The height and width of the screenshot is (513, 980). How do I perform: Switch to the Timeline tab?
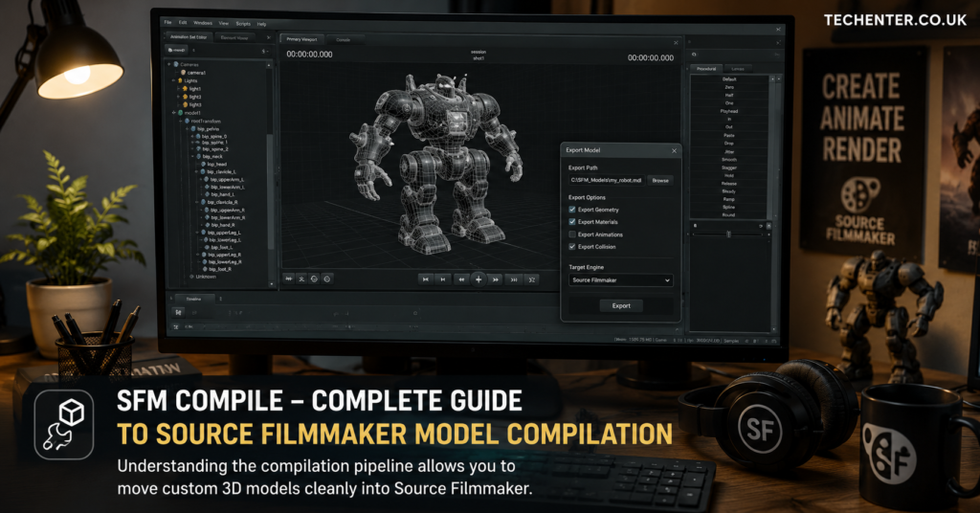pos(195,299)
